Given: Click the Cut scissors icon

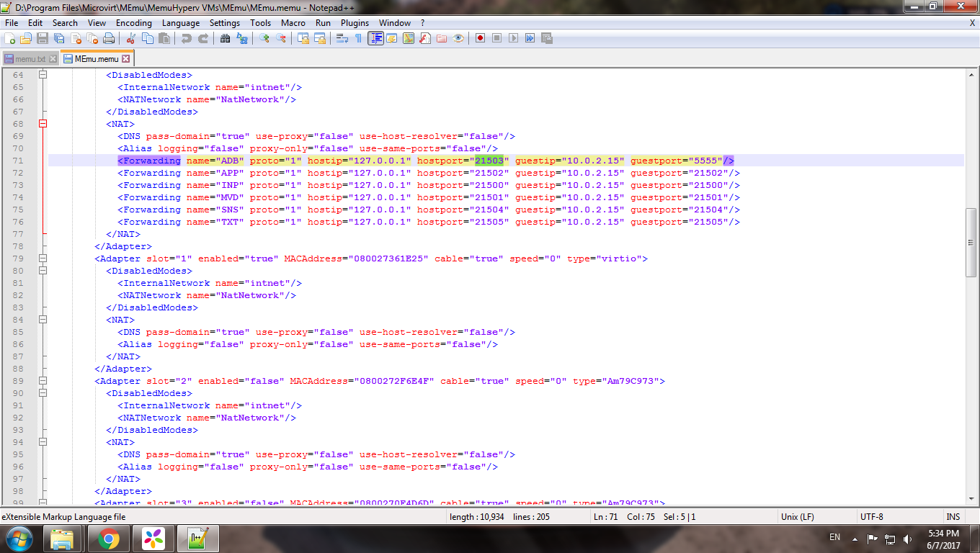Looking at the screenshot, I should (x=130, y=38).
